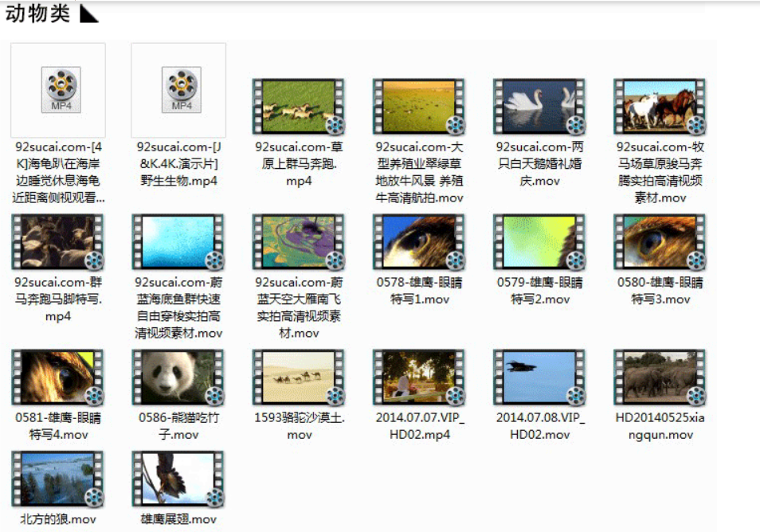Select the MP4 icon of the 海龟 sea turtle video
Viewport: 760px width, 532px height.
(61, 90)
